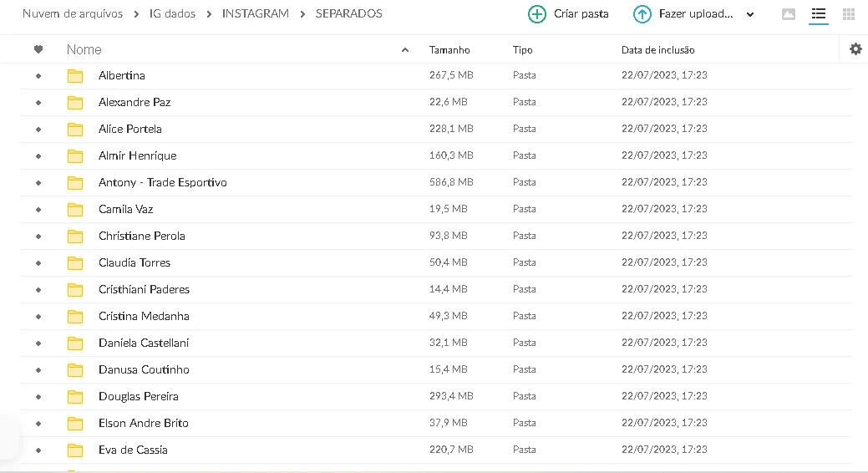
Task: Open column settings gear icon
Action: point(855,49)
